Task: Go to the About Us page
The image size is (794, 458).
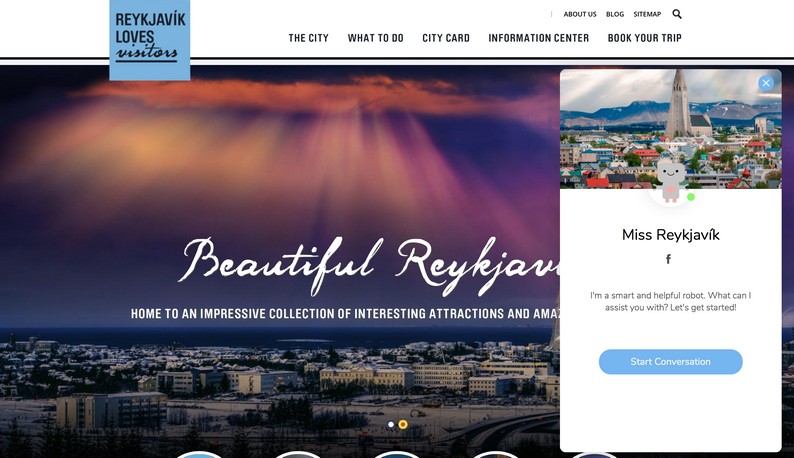Action: tap(580, 14)
